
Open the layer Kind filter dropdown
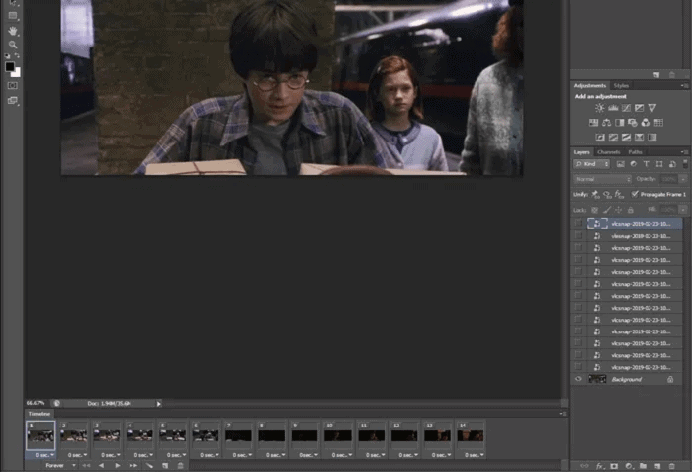591,163
